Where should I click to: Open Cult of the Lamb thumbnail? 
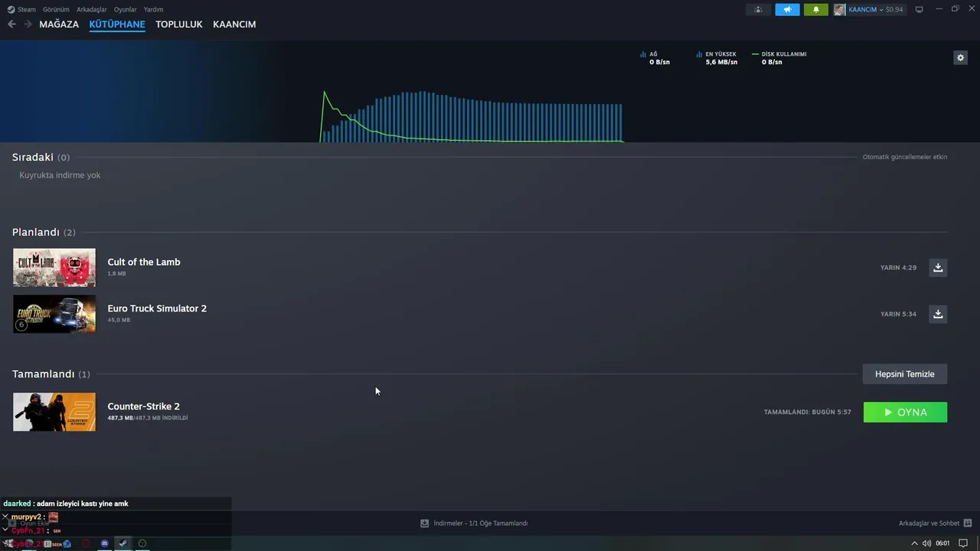[54, 268]
